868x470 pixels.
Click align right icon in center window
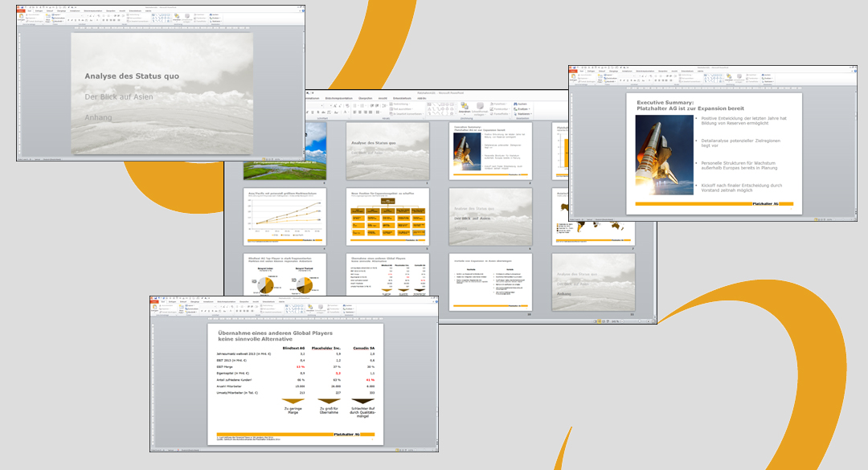366,112
